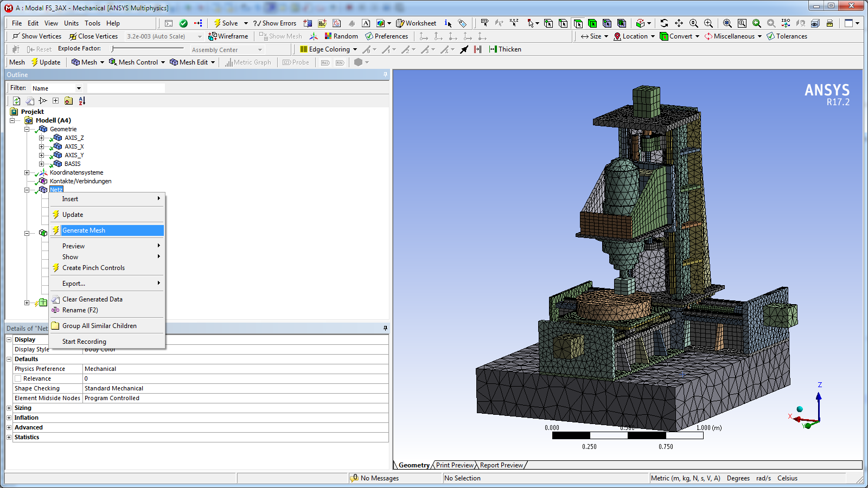Select Kontakte/Verbindungen tree item
Viewport: 868px width, 488px height.
tap(81, 181)
